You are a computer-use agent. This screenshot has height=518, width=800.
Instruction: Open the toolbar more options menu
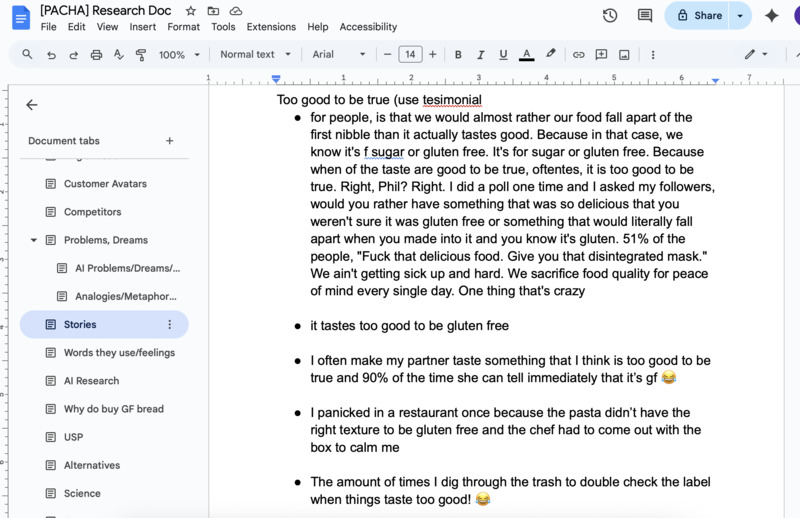[653, 55]
